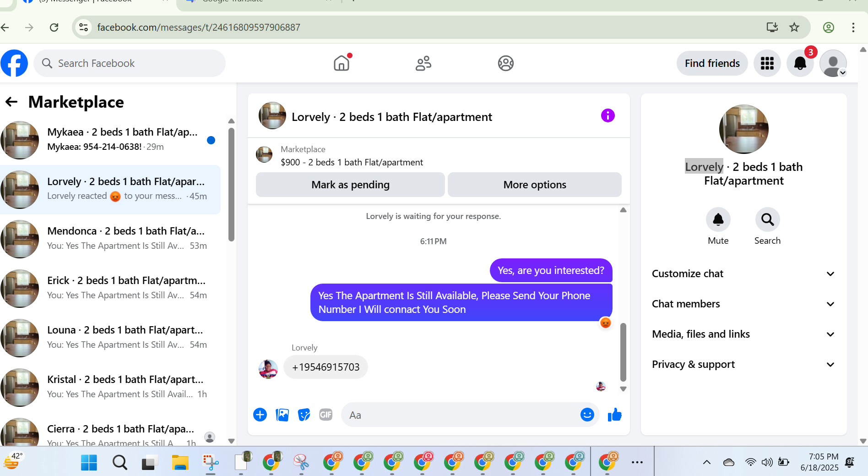The width and height of the screenshot is (868, 476).
Task: Open Mendonca conversation in the list
Action: (x=110, y=239)
